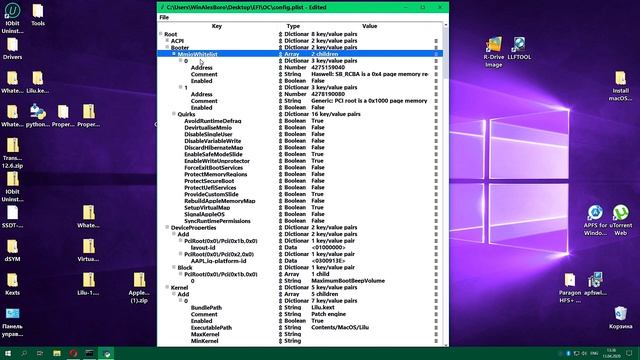The width and height of the screenshot is (640, 360).
Task: Collapse the selected MmioWhitelist array node
Action: (174, 54)
